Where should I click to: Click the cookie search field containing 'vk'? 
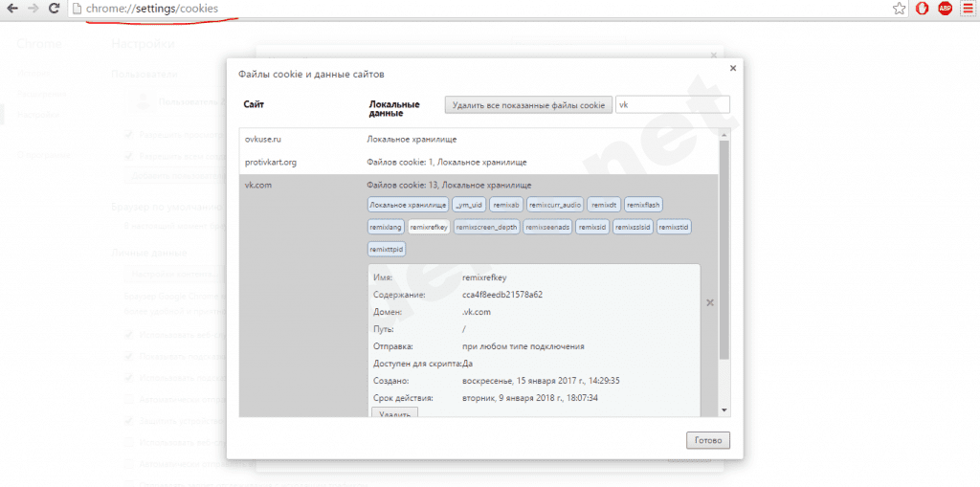(x=672, y=105)
